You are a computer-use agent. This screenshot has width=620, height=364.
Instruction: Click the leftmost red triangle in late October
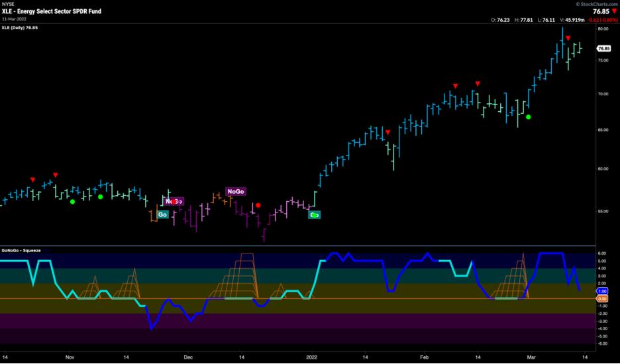pos(32,179)
